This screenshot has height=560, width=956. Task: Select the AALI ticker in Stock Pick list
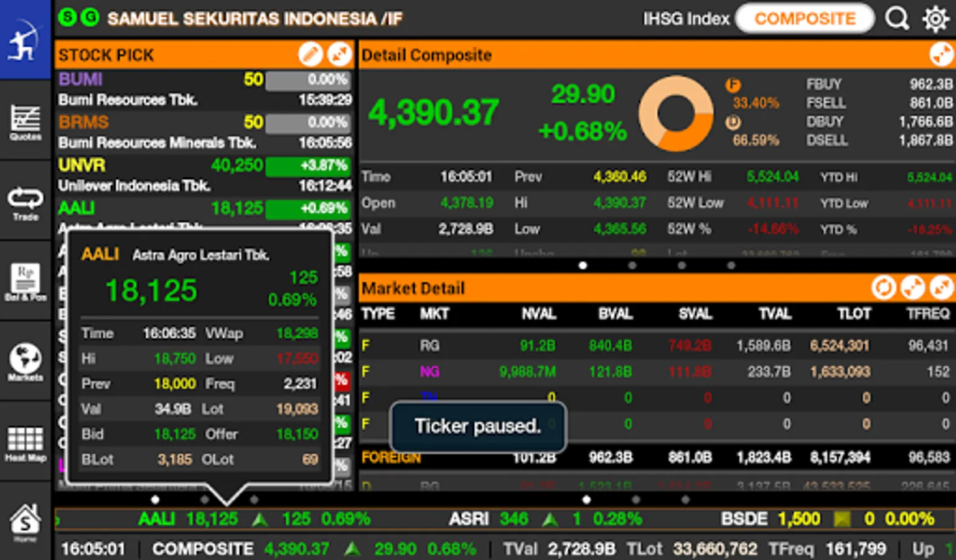[76, 208]
